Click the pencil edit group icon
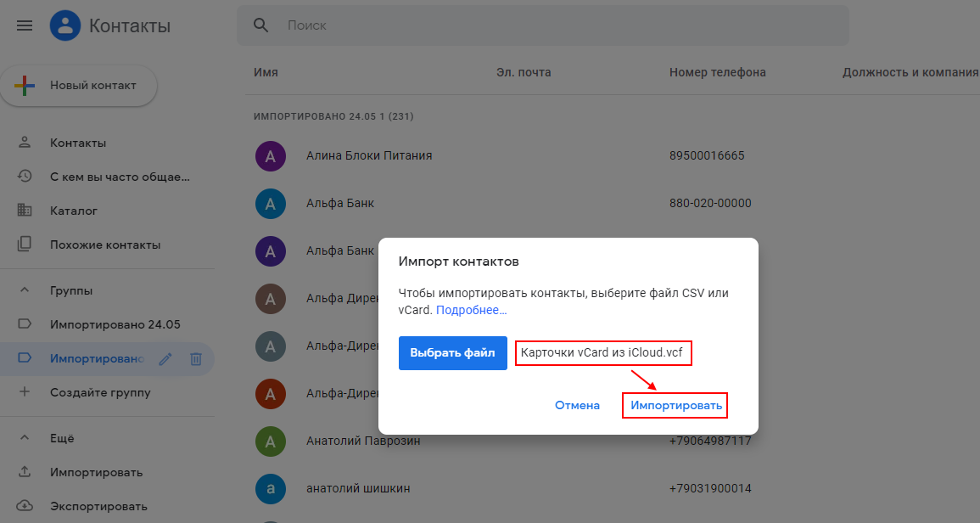The width and height of the screenshot is (980, 523). (165, 359)
